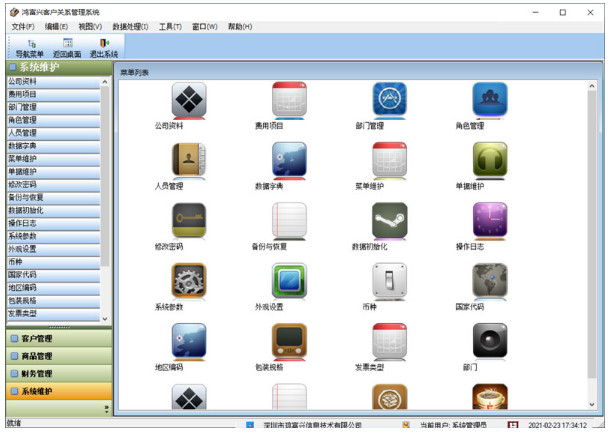Click the coffee cup icon in bottom row
The image size is (611, 438).
click(490, 397)
